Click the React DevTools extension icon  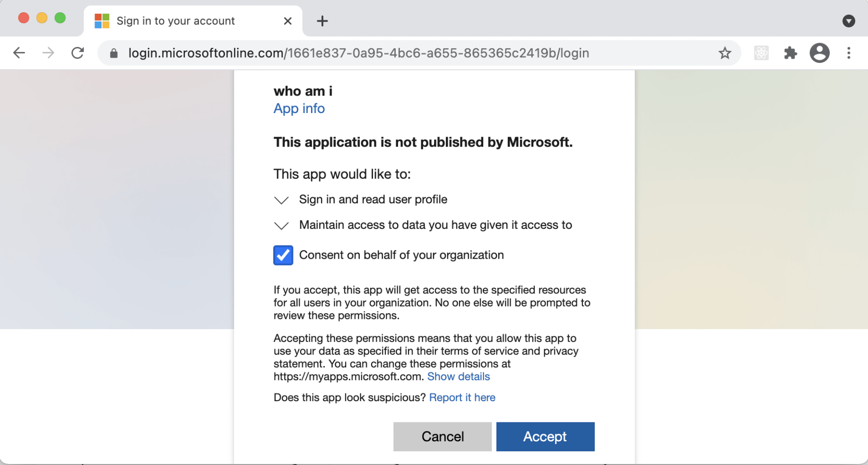[761, 53]
